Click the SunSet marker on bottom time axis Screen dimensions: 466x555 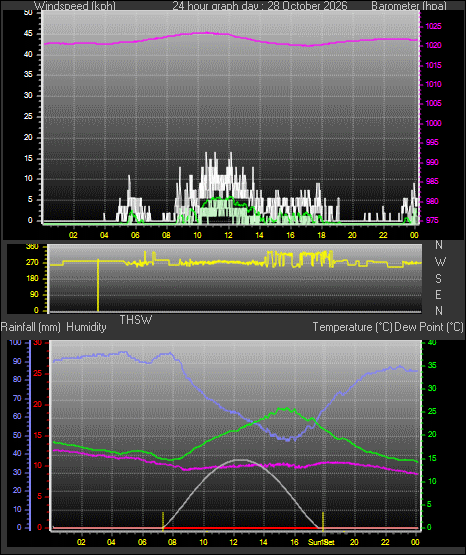point(321,542)
